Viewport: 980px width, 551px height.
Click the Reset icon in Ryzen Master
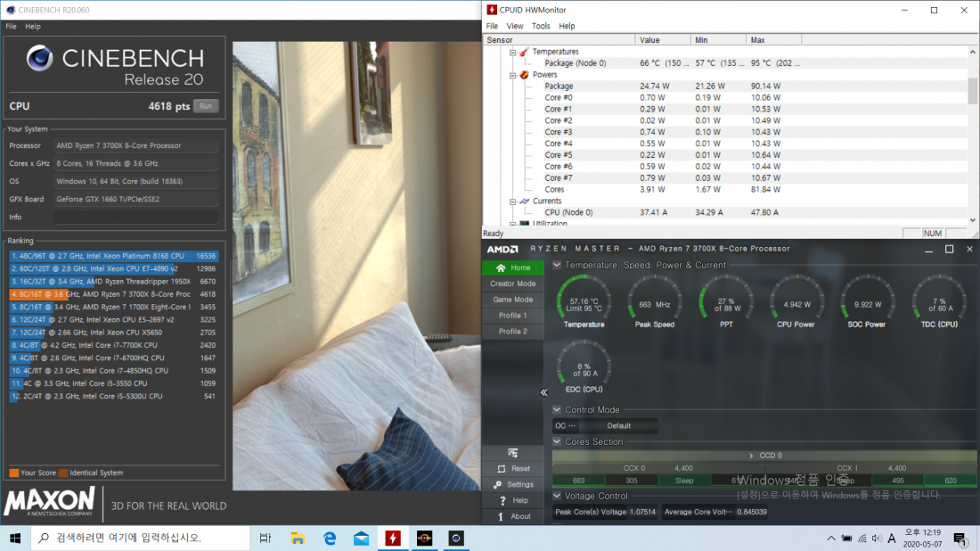coord(502,468)
